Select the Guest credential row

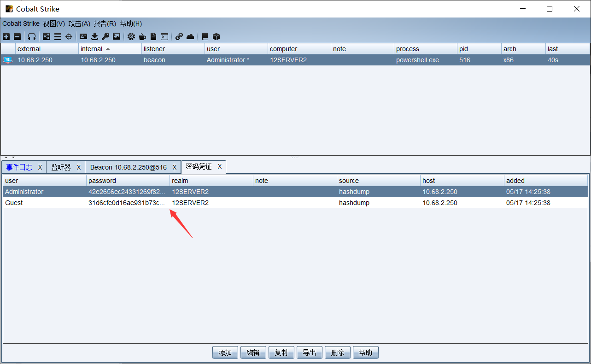(x=295, y=203)
